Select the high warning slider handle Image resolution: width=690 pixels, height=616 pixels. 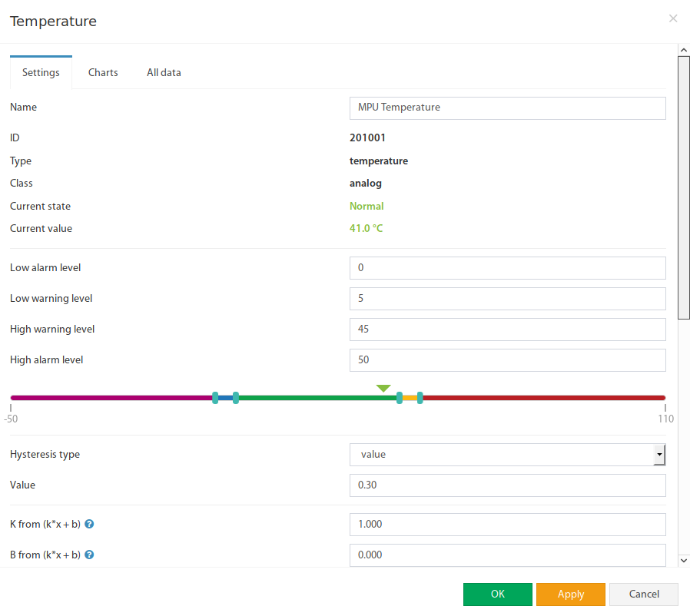(x=400, y=398)
